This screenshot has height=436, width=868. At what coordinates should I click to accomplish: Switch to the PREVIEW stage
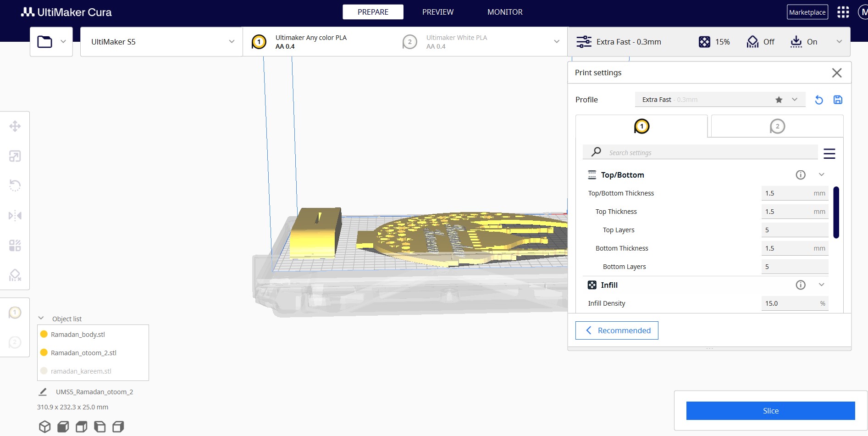click(x=438, y=12)
